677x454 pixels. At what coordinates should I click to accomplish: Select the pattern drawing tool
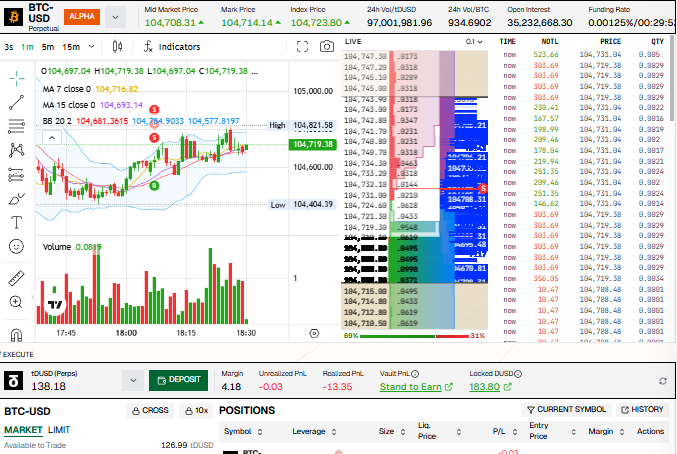[16, 150]
